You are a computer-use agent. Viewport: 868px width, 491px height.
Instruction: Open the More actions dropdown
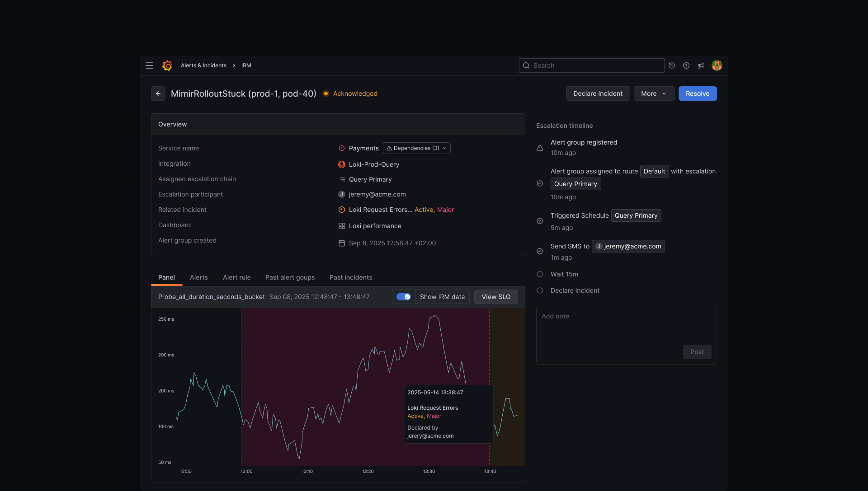click(654, 94)
